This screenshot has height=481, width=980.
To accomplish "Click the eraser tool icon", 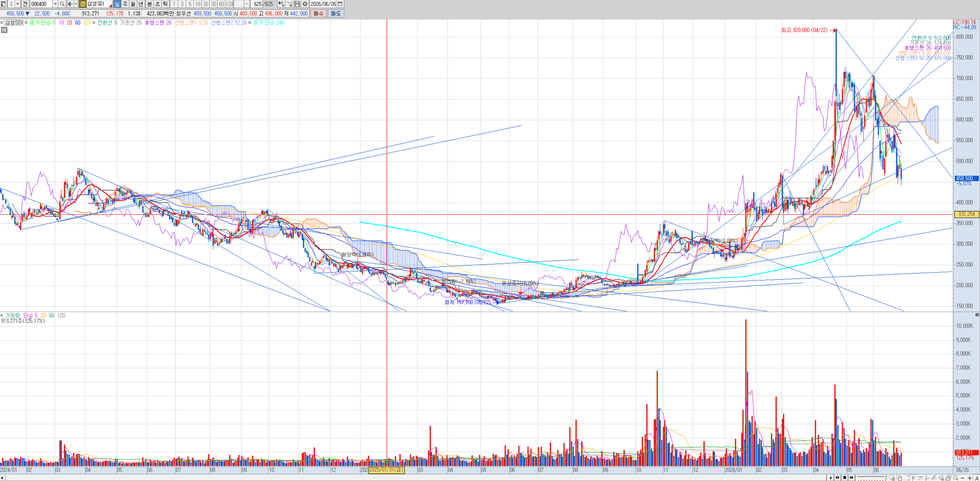I will click(x=942, y=478).
